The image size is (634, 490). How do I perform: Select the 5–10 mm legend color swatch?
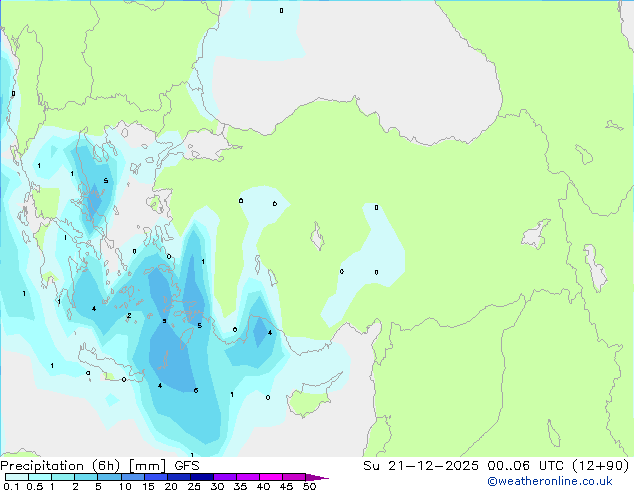109,477
